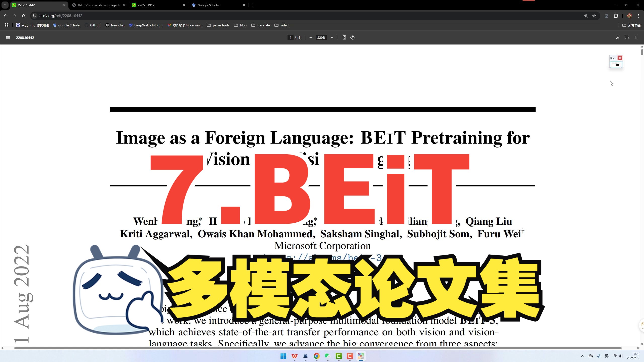Click the PDF page number field
Viewport: 644px width, 362px height.
click(290, 37)
